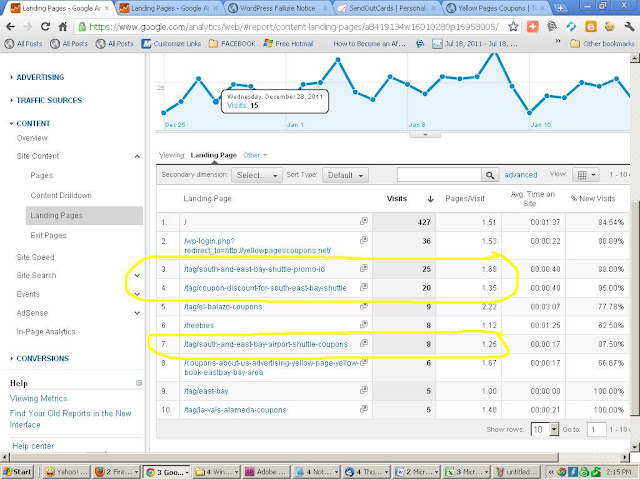Switch to the WordPress Failure Notice tab

pyautogui.click(x=277, y=8)
